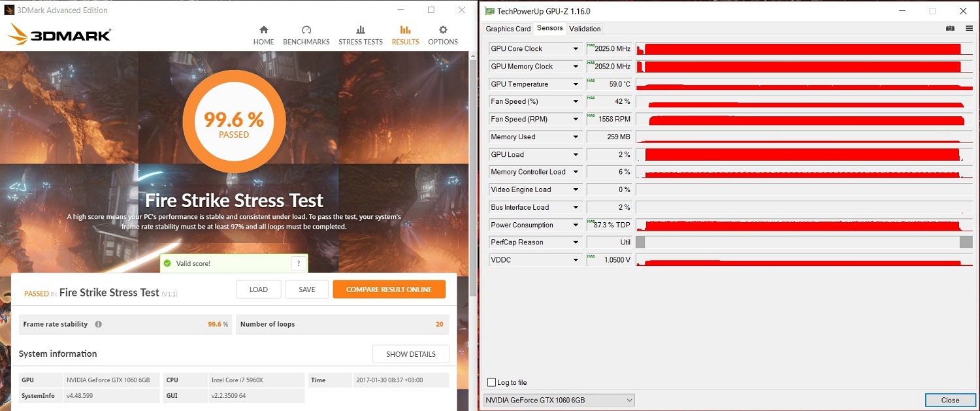This screenshot has height=411, width=980.
Task: Click the valid score question mark
Action: [298, 263]
